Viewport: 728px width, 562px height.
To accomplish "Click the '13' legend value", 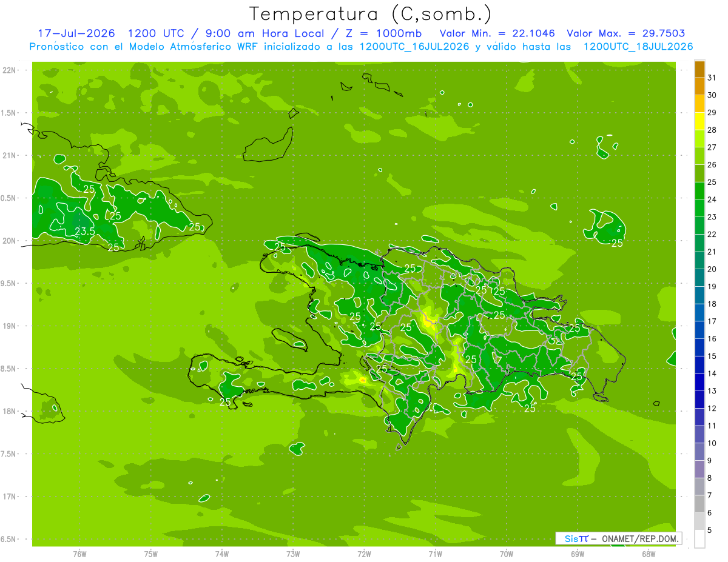I will [x=712, y=391].
